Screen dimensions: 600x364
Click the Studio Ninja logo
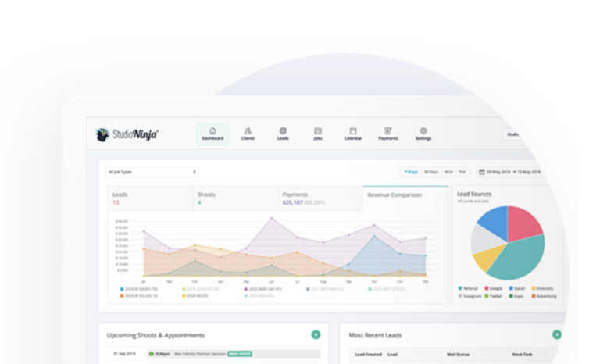127,134
